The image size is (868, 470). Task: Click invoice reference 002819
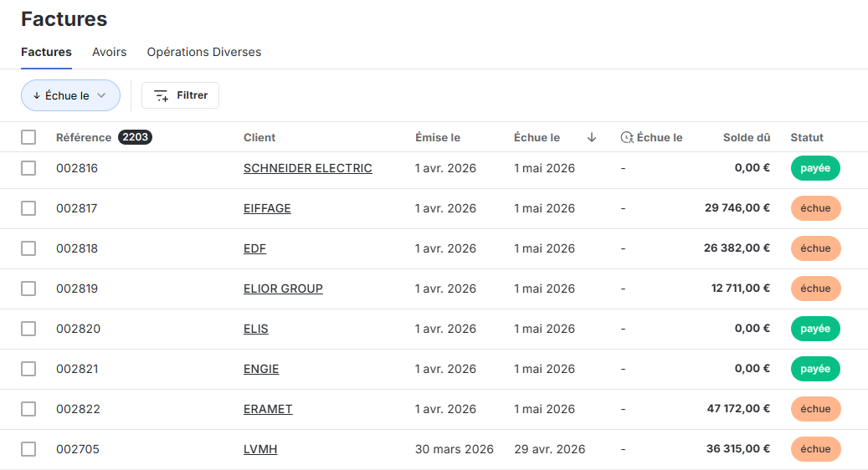(x=77, y=289)
